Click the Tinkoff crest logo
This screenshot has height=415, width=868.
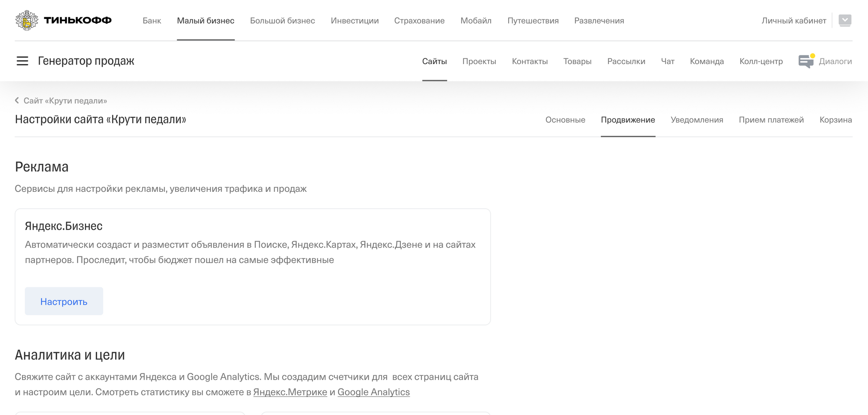coord(27,20)
